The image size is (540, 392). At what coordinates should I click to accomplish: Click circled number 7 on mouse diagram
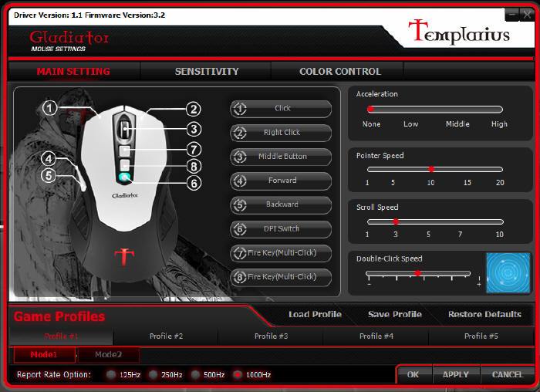point(194,150)
